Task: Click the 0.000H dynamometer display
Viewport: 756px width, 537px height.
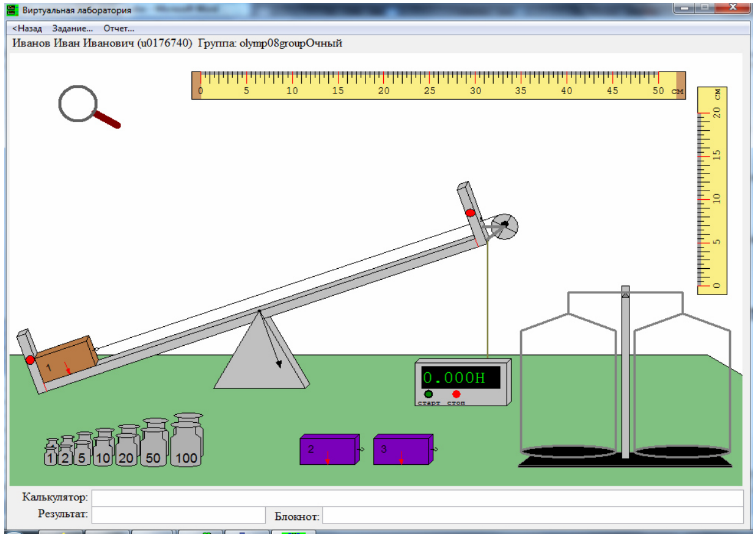Action: (x=461, y=378)
